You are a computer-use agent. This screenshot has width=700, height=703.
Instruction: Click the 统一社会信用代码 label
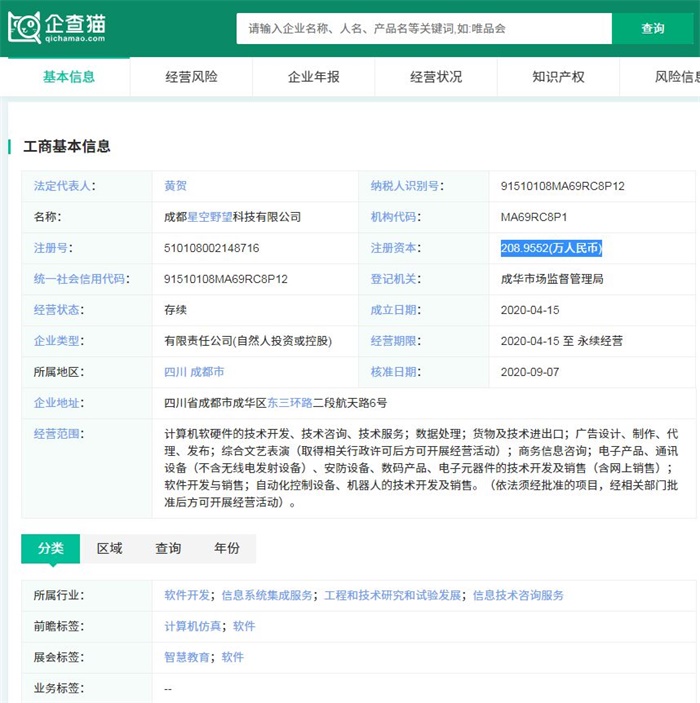[79, 279]
